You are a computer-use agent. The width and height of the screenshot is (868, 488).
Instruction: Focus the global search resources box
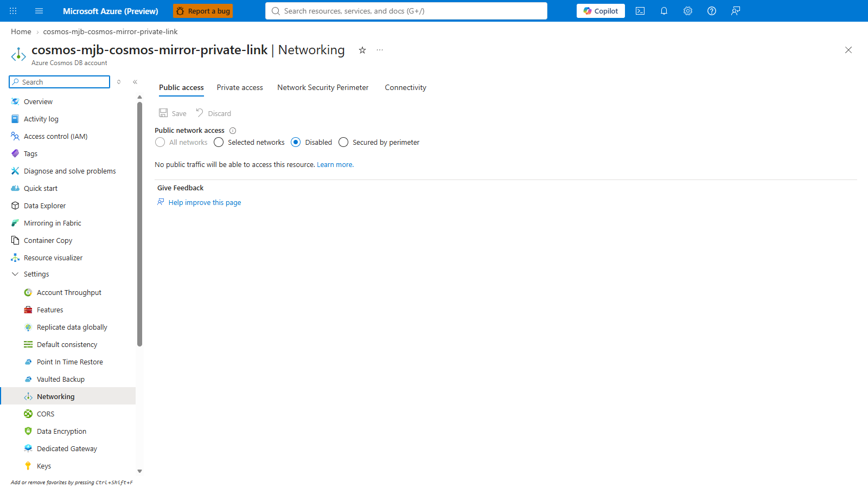point(406,11)
